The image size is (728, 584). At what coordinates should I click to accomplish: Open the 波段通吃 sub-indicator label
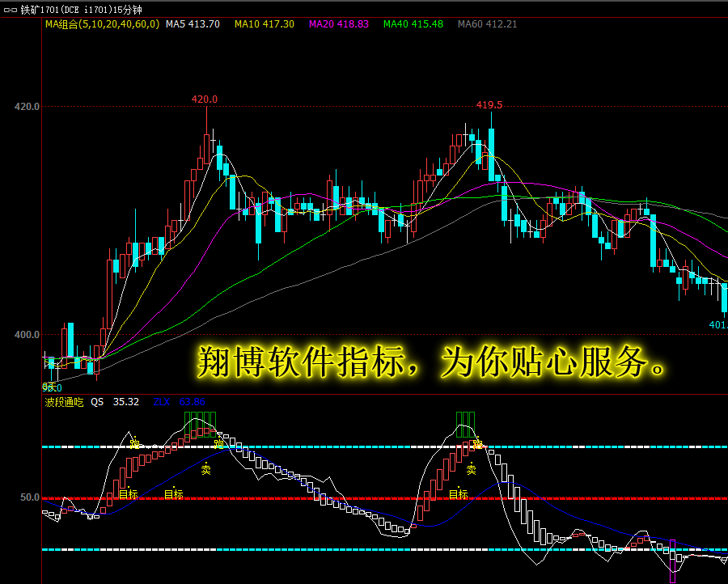[64, 402]
